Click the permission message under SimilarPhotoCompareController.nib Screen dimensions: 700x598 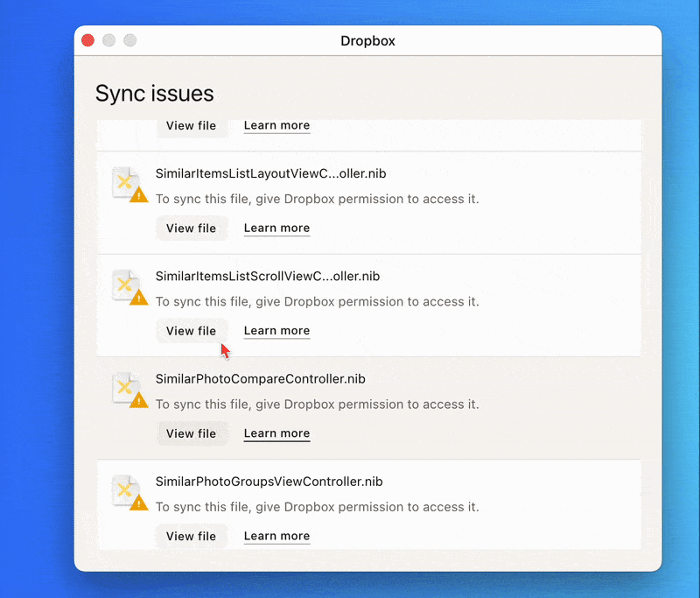pos(317,405)
